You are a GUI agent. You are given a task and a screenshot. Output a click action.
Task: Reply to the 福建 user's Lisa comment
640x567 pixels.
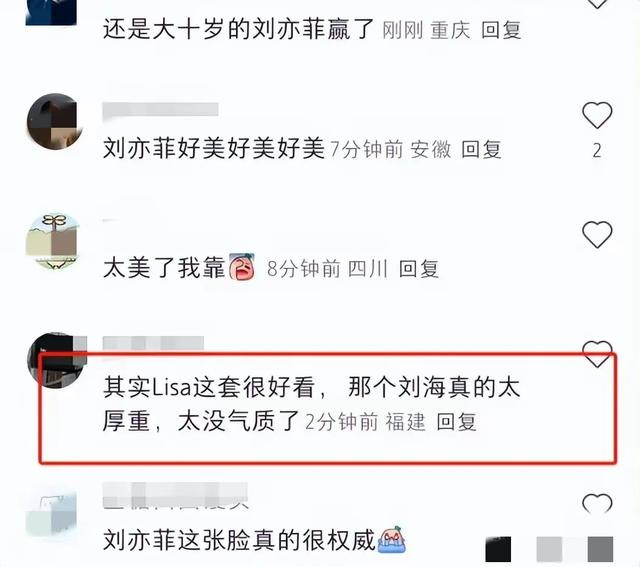point(456,422)
